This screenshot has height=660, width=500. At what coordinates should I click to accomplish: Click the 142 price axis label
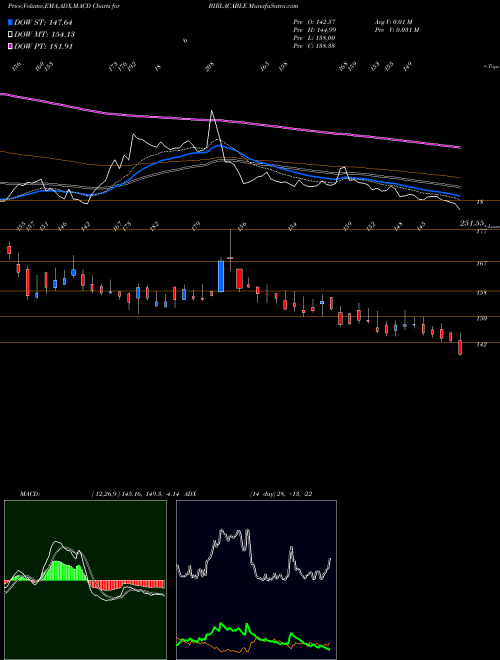[x=481, y=344]
